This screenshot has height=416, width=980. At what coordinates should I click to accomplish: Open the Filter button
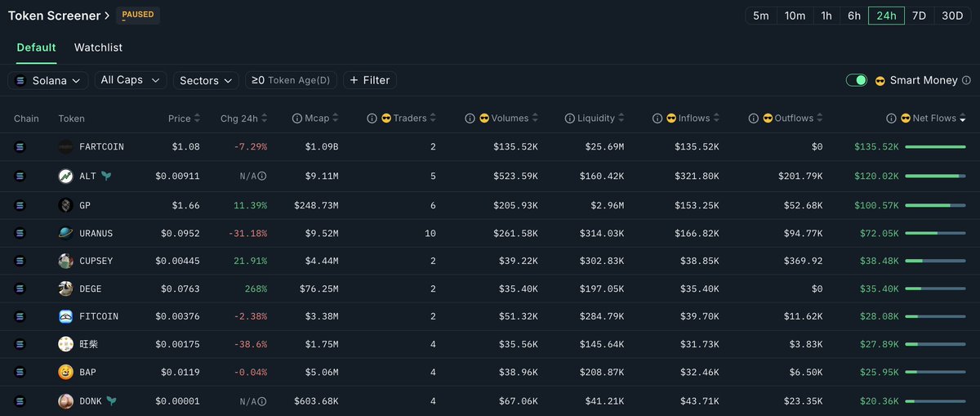tap(370, 80)
